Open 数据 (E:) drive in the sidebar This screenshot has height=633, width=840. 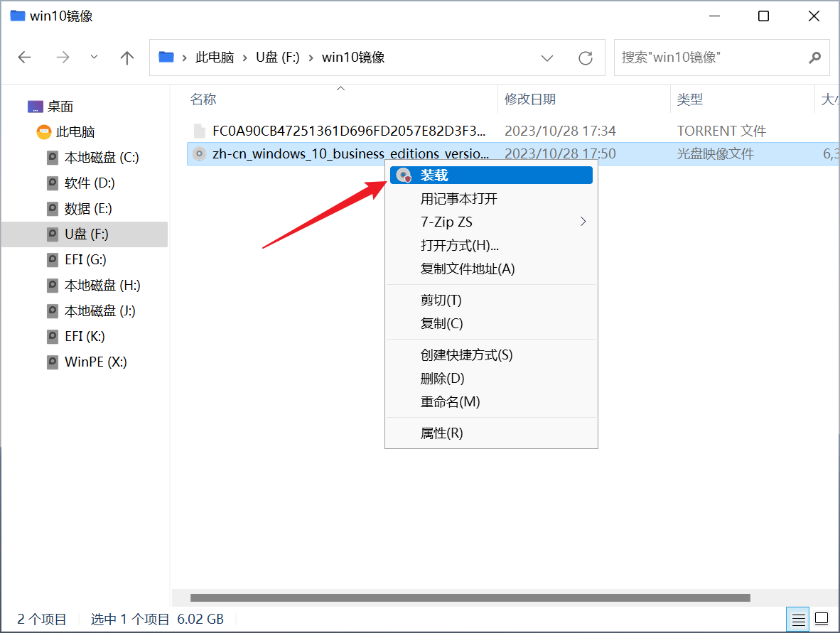(88, 209)
